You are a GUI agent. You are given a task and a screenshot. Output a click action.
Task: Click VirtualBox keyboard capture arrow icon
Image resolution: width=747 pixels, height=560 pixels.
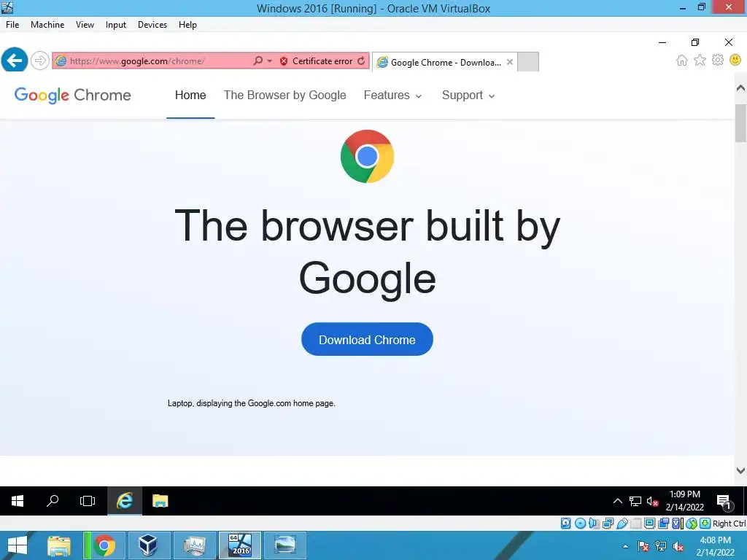point(705,524)
